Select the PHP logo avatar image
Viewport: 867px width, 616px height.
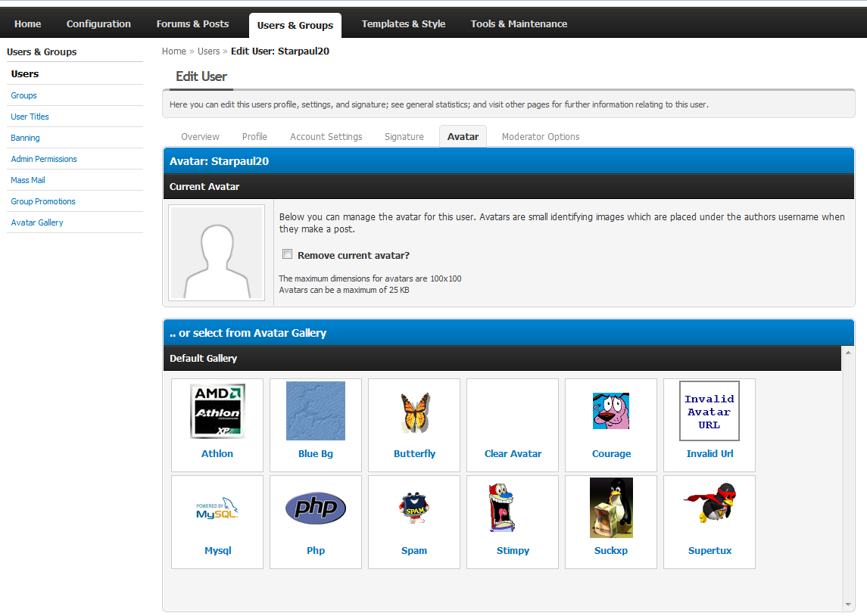[316, 508]
